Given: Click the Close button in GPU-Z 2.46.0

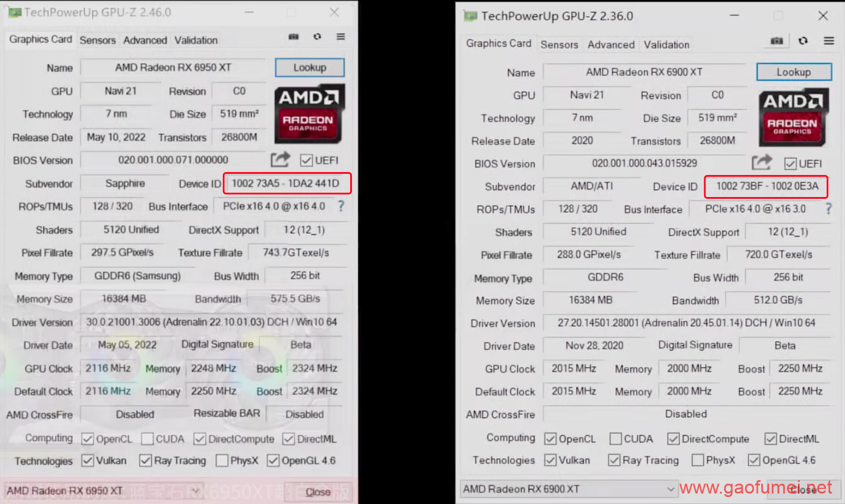Looking at the screenshot, I should [318, 492].
